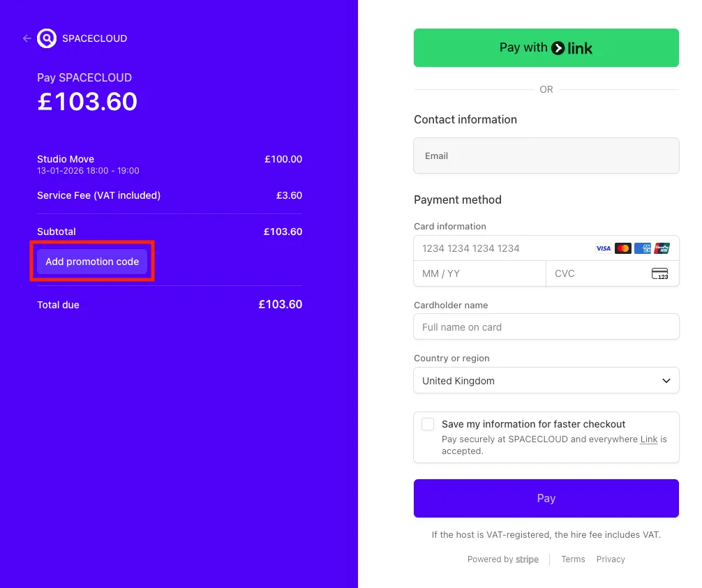Tick the save my information checkbox
This screenshot has width=702, height=588.
coord(428,424)
